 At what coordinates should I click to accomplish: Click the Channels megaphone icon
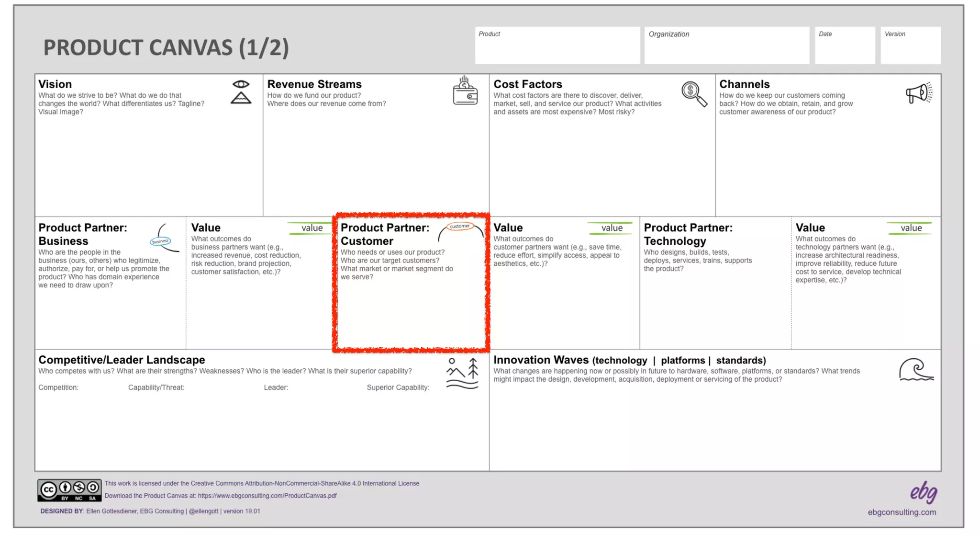pos(919,93)
